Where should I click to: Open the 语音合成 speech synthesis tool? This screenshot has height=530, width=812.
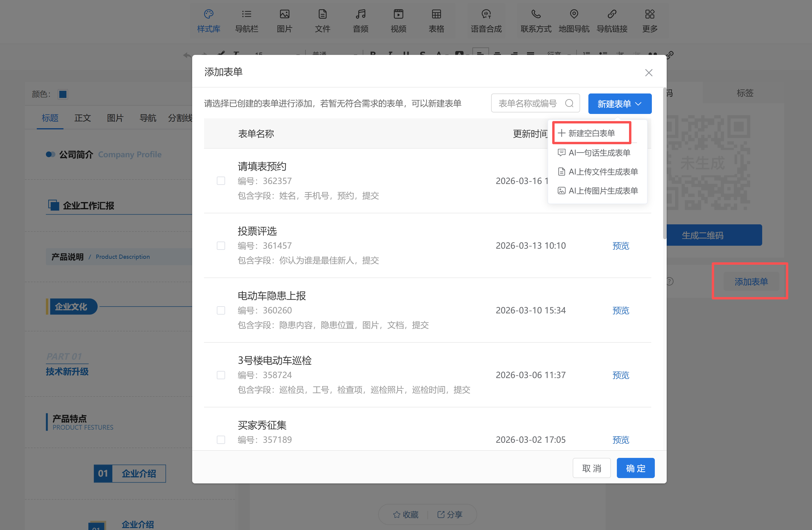486,14
